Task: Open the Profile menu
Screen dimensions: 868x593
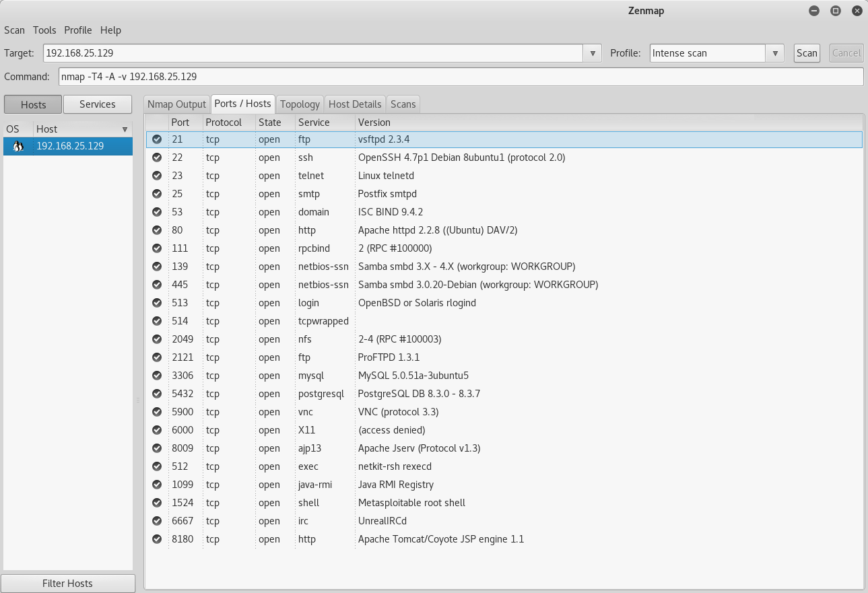Action: click(78, 30)
